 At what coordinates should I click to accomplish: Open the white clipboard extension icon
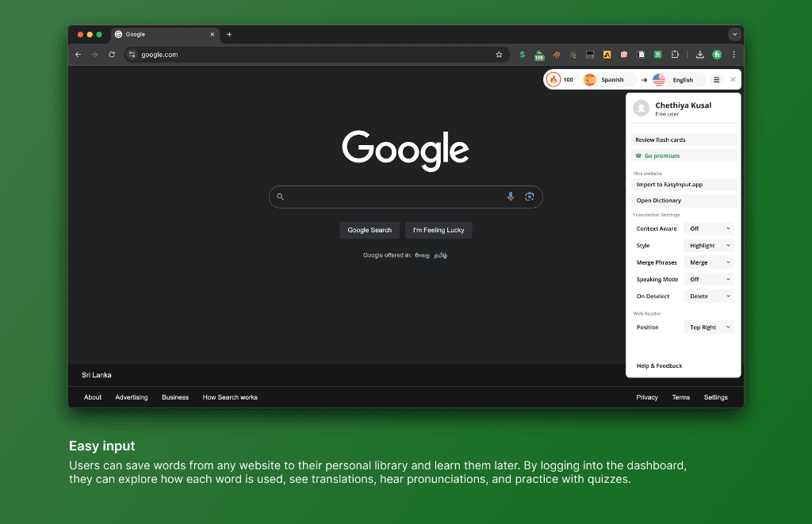(641, 55)
